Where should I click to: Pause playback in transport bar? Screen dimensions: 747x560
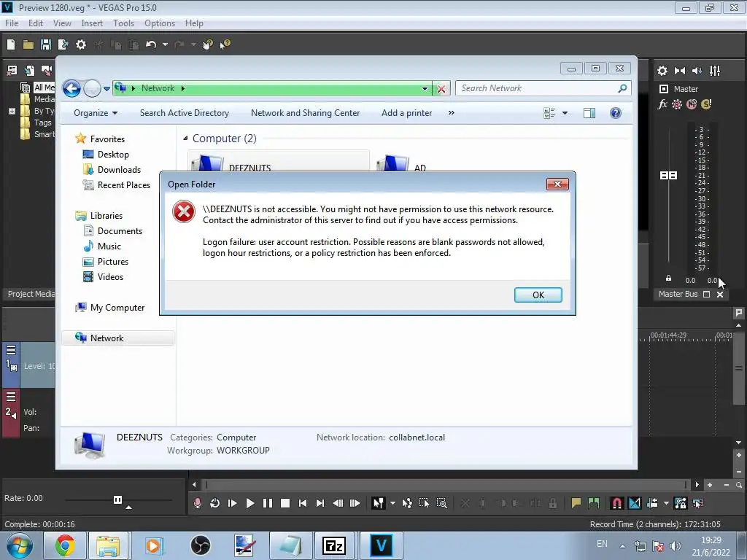pos(267,503)
